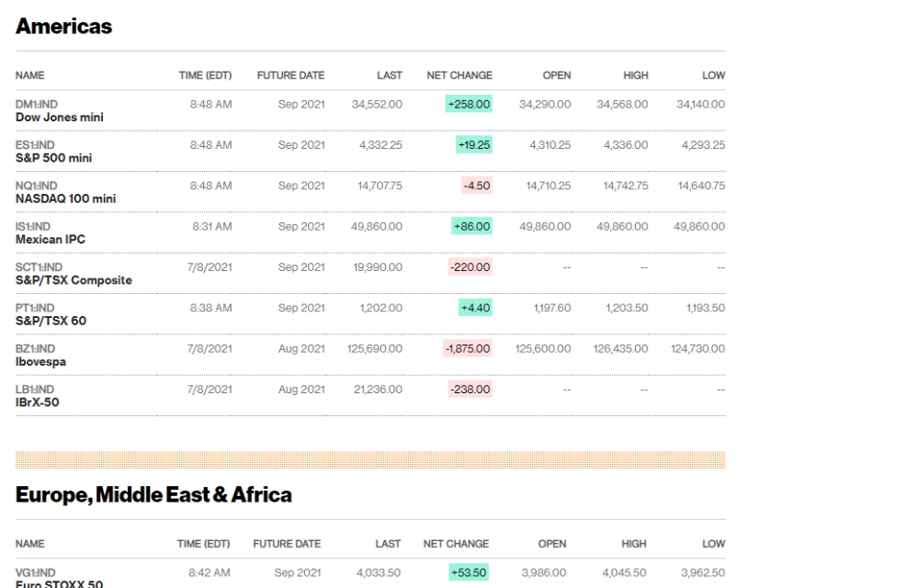Click the BZ1:IND ticker symbol
Viewport: 919px width, 588px height.
(x=35, y=348)
